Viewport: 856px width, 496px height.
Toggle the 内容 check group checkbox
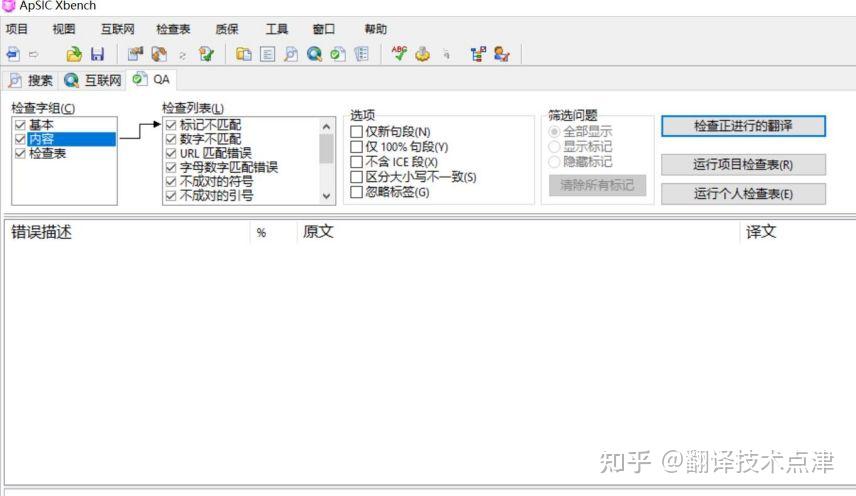point(20,139)
